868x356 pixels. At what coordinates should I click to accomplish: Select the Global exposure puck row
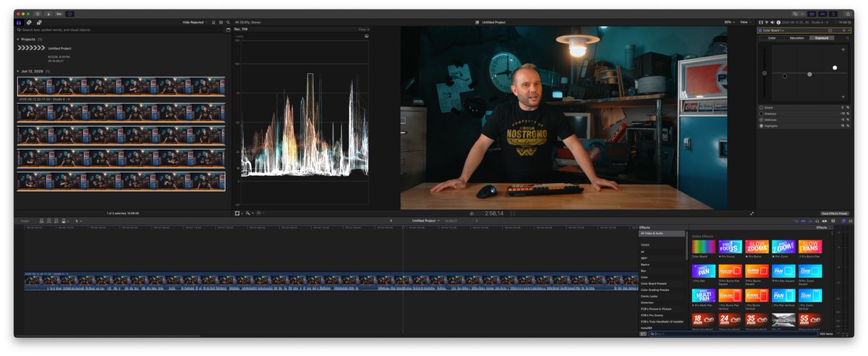[804, 107]
